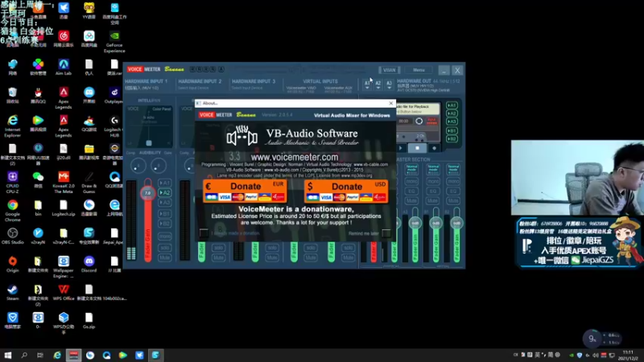Open the Logitech.zip file icon
The image size is (644, 362).
pyautogui.click(x=64, y=208)
